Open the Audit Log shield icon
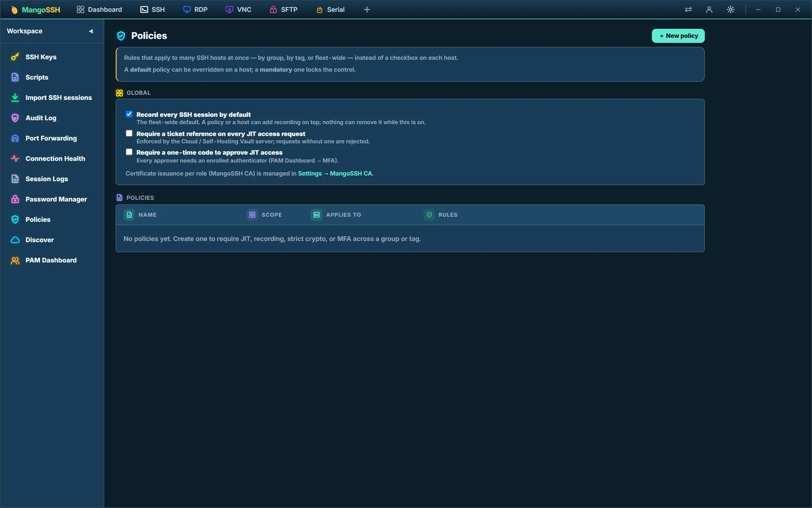The width and height of the screenshot is (812, 508). 15,118
